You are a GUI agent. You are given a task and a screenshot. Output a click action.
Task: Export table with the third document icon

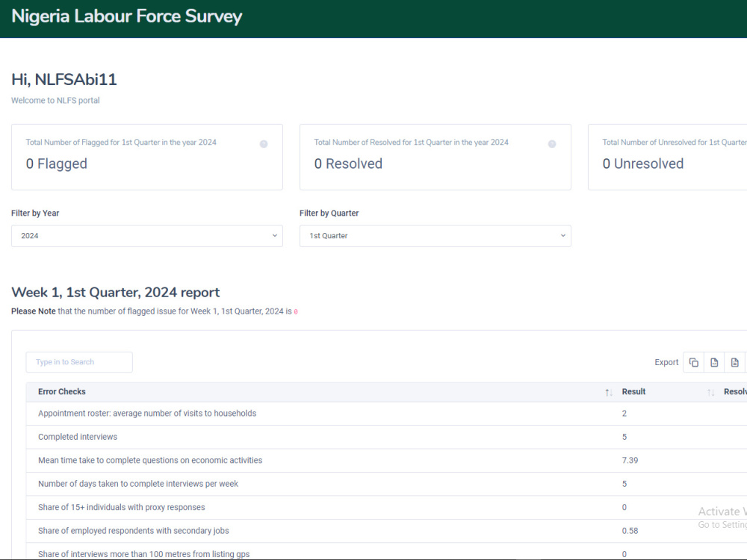[x=734, y=362]
